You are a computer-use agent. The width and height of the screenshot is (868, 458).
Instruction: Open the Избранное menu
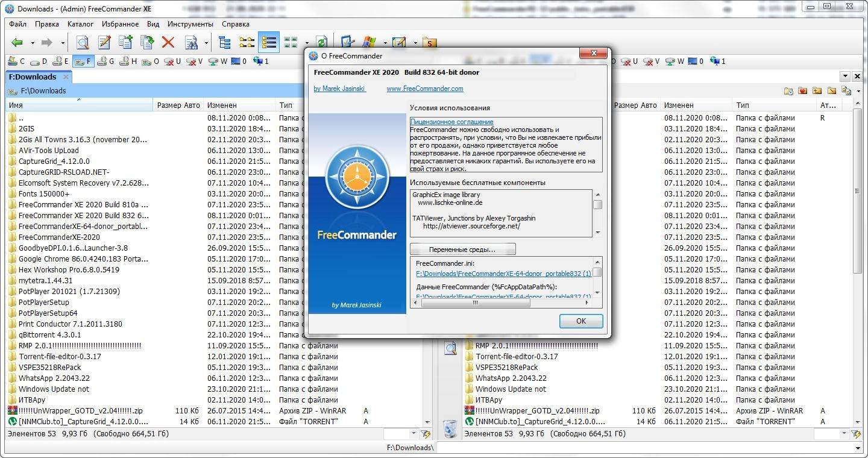click(121, 24)
